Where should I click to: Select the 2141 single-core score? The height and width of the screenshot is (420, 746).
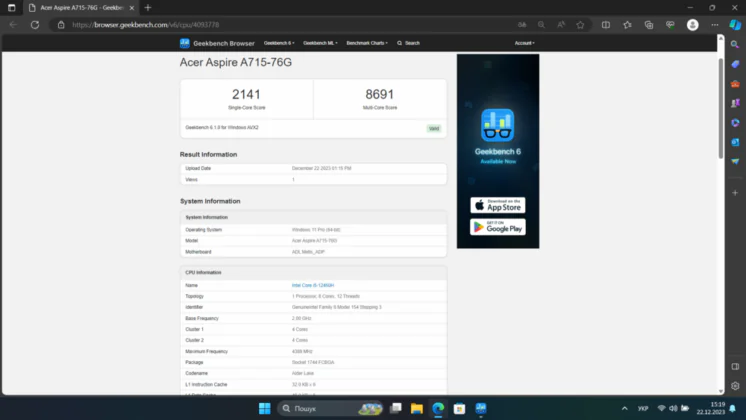click(246, 94)
